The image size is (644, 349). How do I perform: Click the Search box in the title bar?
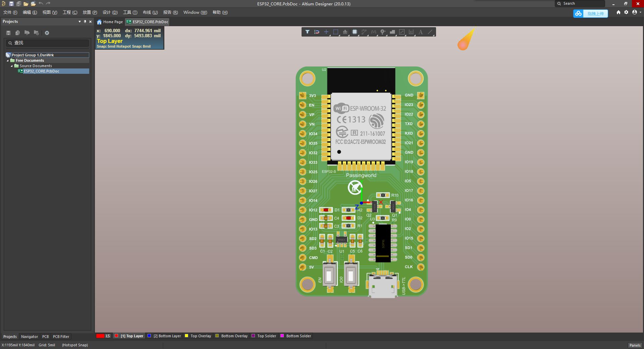580,3
